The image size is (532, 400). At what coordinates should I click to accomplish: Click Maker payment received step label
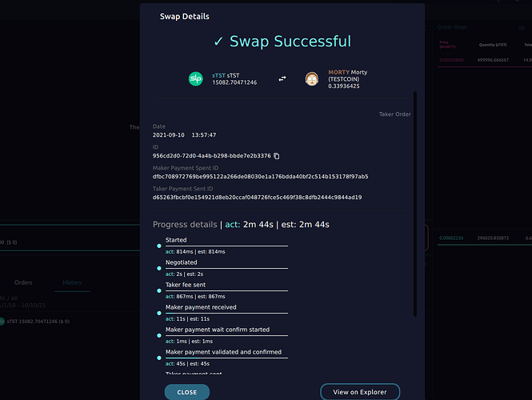click(x=201, y=307)
